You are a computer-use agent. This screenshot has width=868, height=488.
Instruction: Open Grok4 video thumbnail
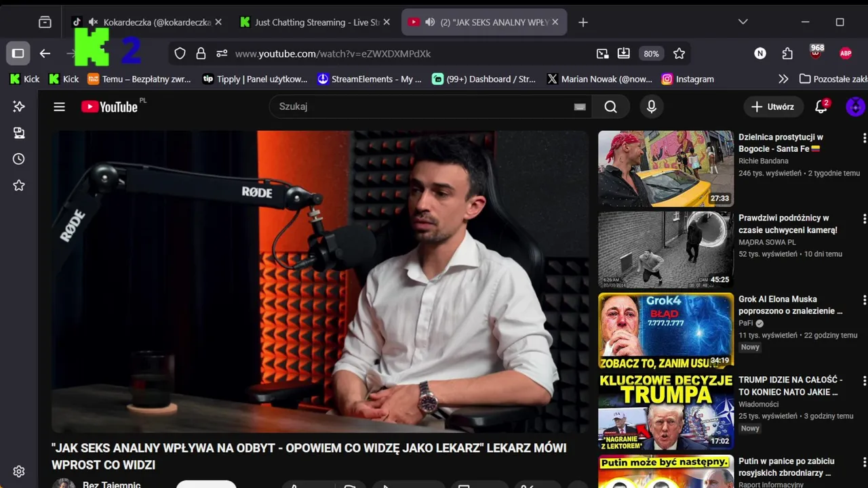666,331
